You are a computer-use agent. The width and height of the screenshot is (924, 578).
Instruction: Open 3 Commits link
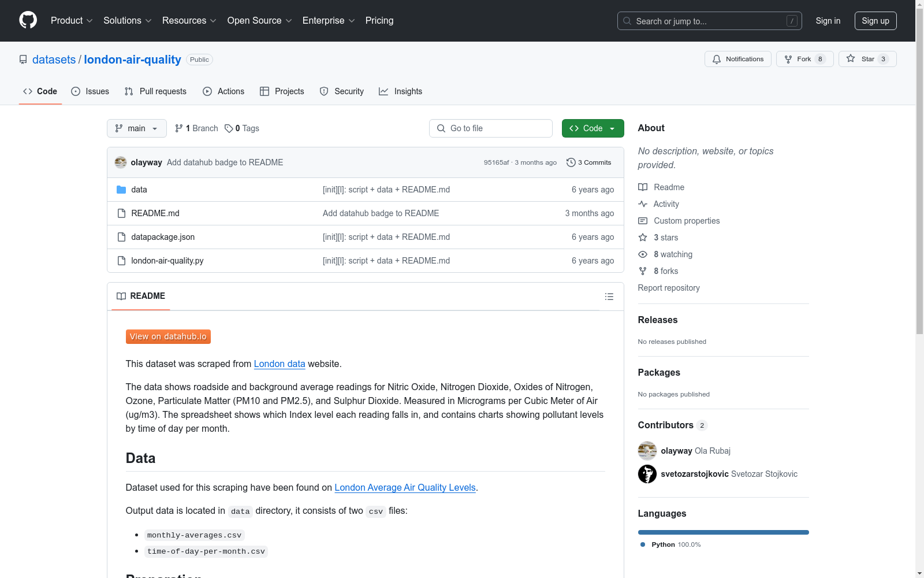(x=588, y=162)
